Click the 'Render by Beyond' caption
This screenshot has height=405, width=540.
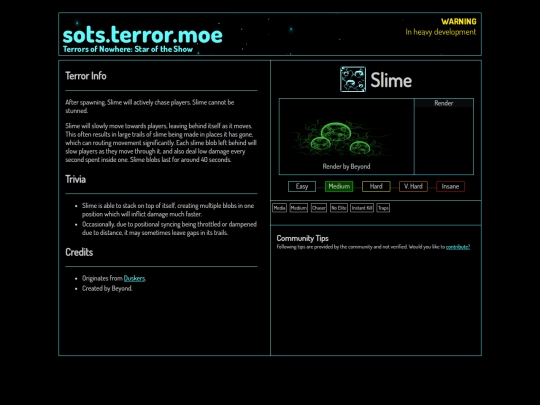(346, 166)
